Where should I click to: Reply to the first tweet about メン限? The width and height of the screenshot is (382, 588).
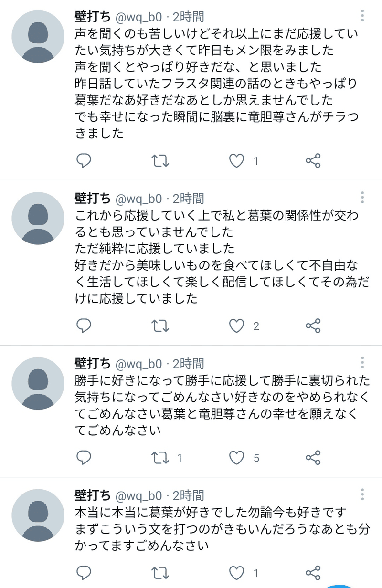tap(84, 161)
